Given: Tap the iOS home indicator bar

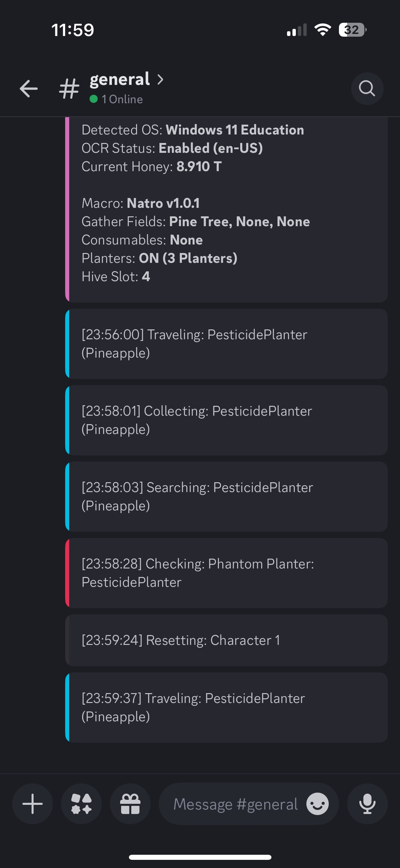Looking at the screenshot, I should click(x=200, y=857).
